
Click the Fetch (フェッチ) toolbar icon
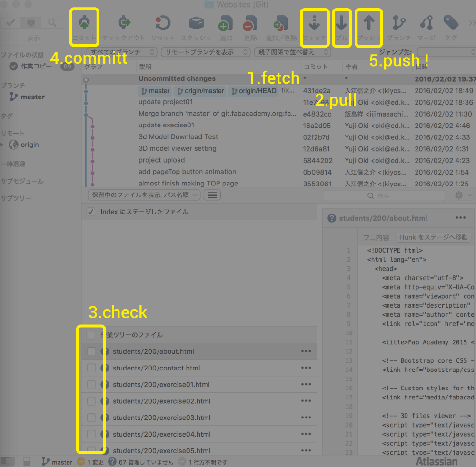click(314, 23)
